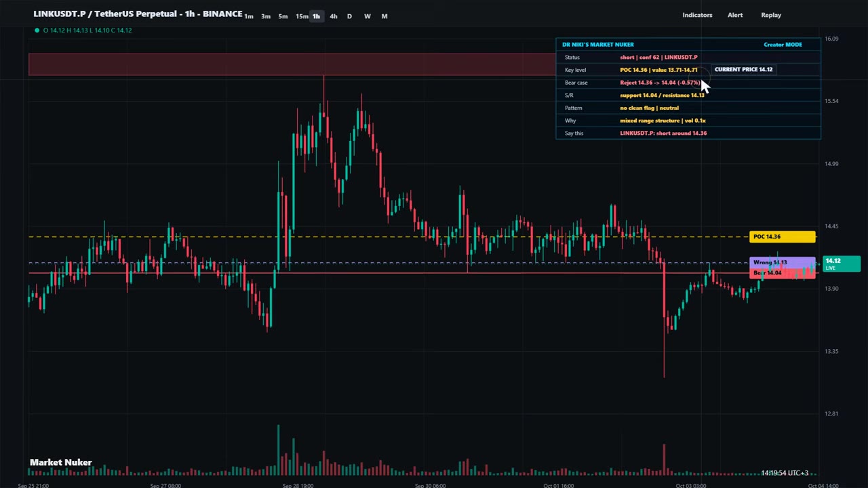Choose the 5m timeframe
Image resolution: width=868 pixels, height=488 pixels.
pos(283,16)
